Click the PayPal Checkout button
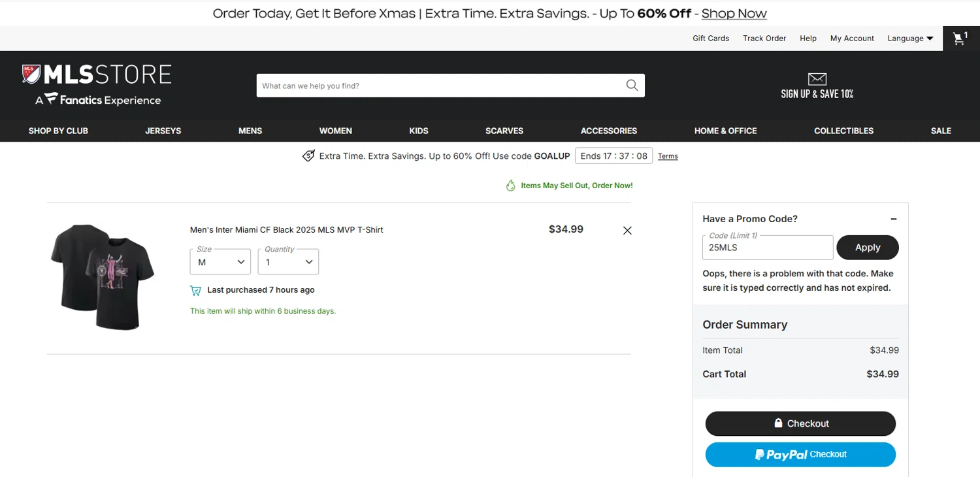Screen dimensions: 980x477 point(800,455)
